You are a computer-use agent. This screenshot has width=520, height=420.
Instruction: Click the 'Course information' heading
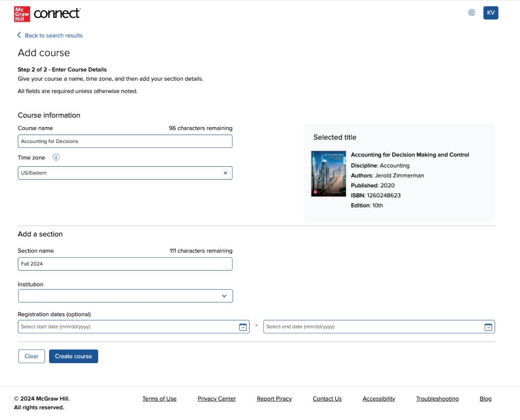point(49,115)
